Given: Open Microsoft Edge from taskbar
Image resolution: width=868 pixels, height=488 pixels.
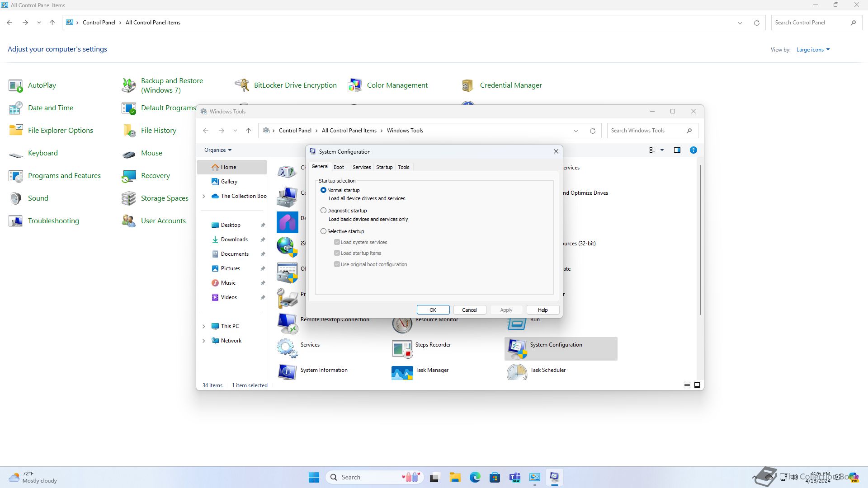Looking at the screenshot, I should 475,477.
